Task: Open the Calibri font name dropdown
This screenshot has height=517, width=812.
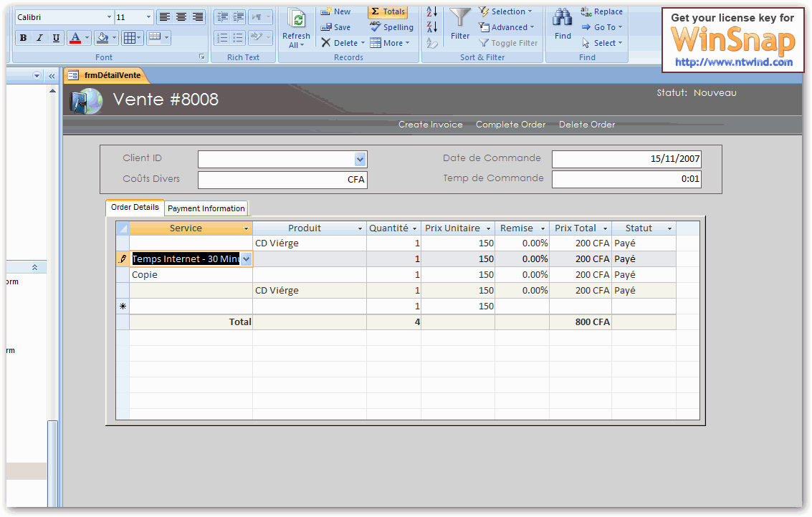Action: tap(109, 17)
